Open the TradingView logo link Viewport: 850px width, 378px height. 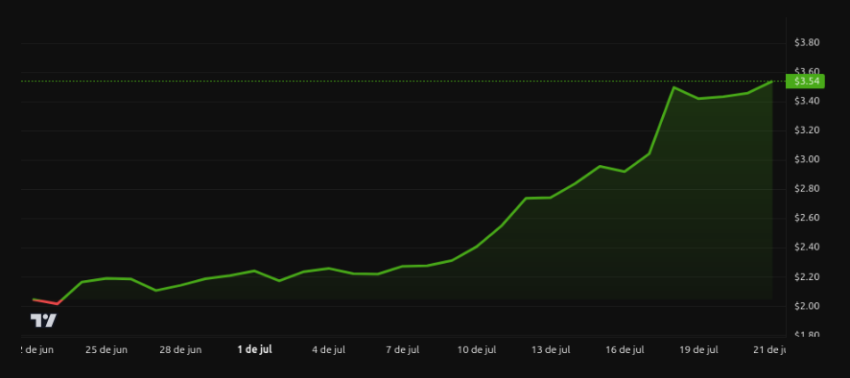43,321
